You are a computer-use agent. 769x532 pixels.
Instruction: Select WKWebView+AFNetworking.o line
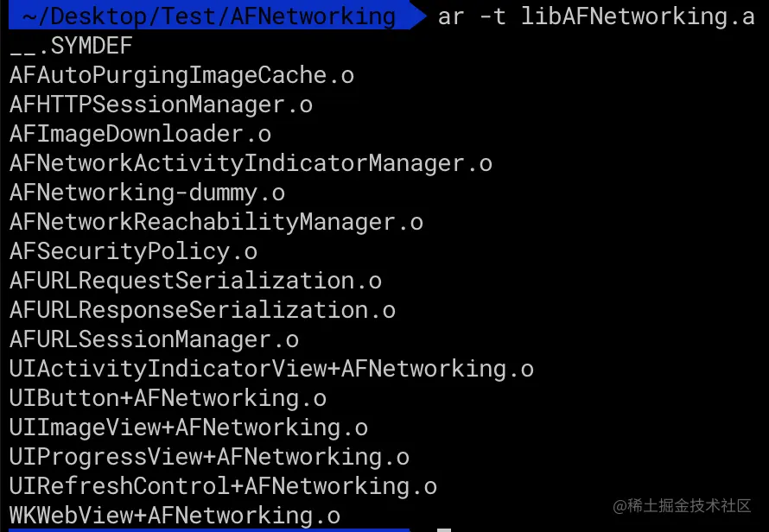point(175,516)
